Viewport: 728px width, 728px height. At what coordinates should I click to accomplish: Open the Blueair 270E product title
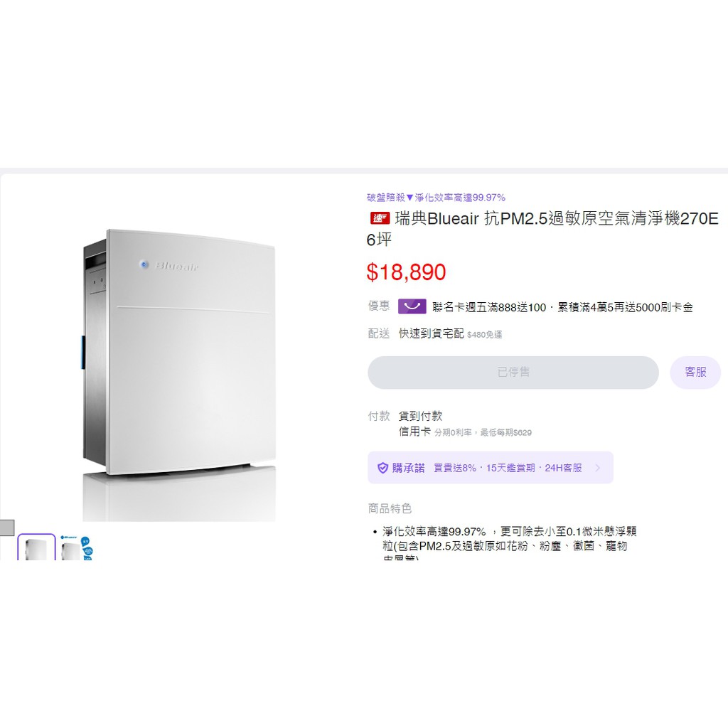pyautogui.click(x=542, y=228)
